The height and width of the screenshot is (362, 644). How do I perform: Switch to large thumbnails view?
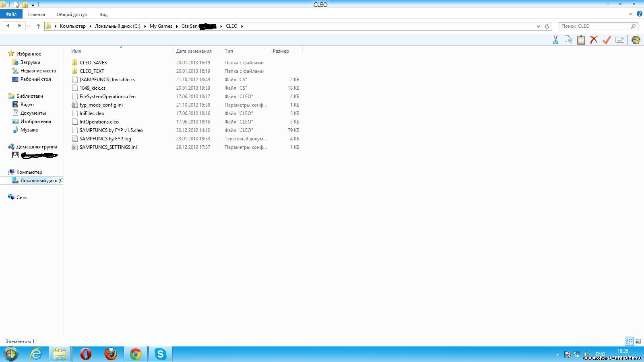638,341
